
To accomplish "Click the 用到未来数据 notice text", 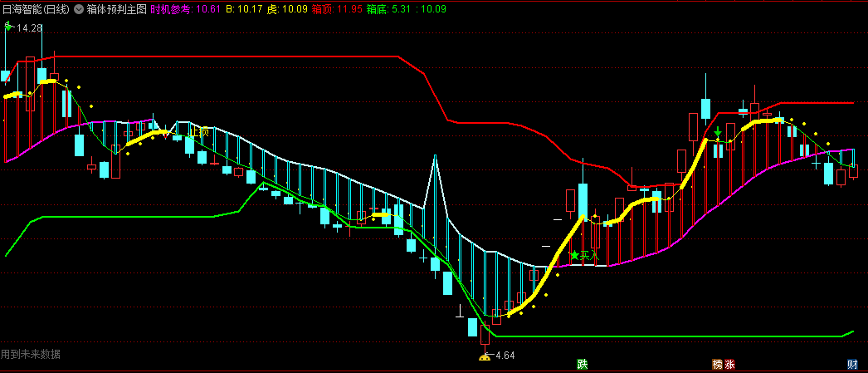I will 31,354.
